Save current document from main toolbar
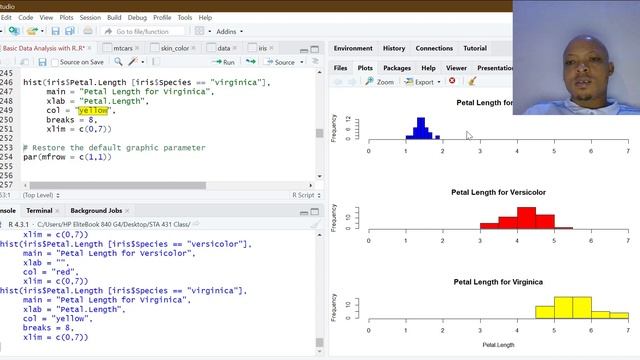 (56, 31)
